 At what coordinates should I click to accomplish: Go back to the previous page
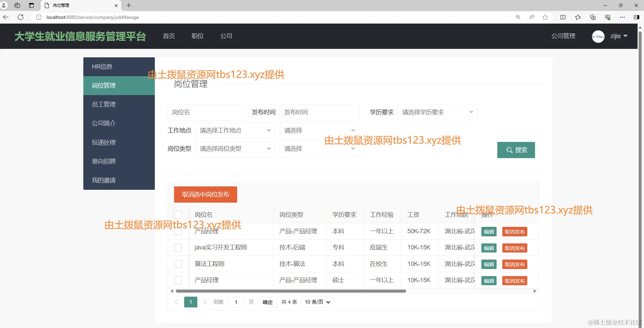click(6, 17)
